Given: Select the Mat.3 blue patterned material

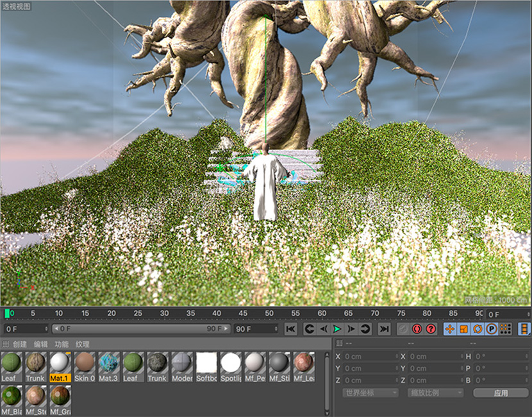Looking at the screenshot, I should pyautogui.click(x=109, y=367).
